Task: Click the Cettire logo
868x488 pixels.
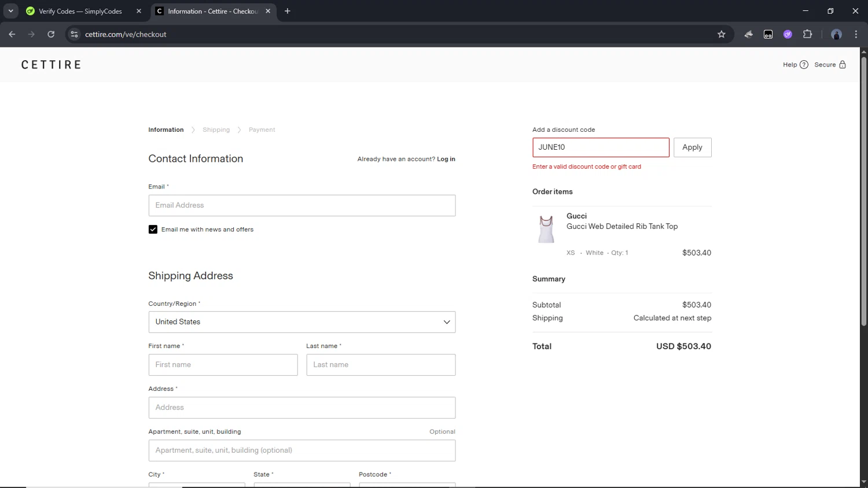Action: coord(51,65)
